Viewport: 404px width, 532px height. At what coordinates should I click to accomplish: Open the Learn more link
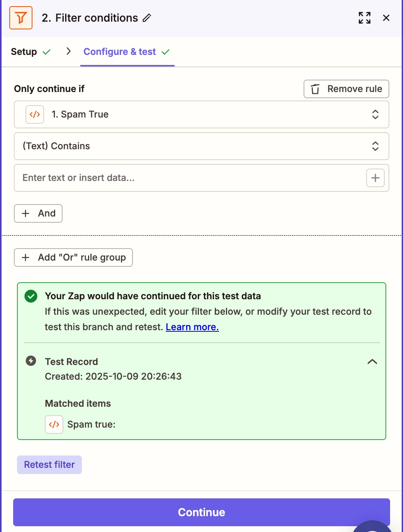click(x=192, y=327)
